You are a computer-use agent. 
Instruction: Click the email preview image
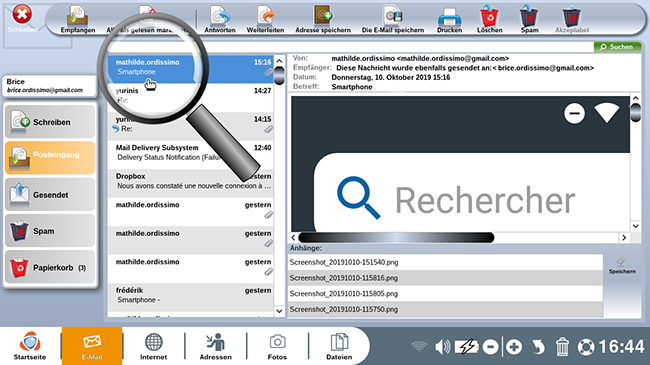461,164
